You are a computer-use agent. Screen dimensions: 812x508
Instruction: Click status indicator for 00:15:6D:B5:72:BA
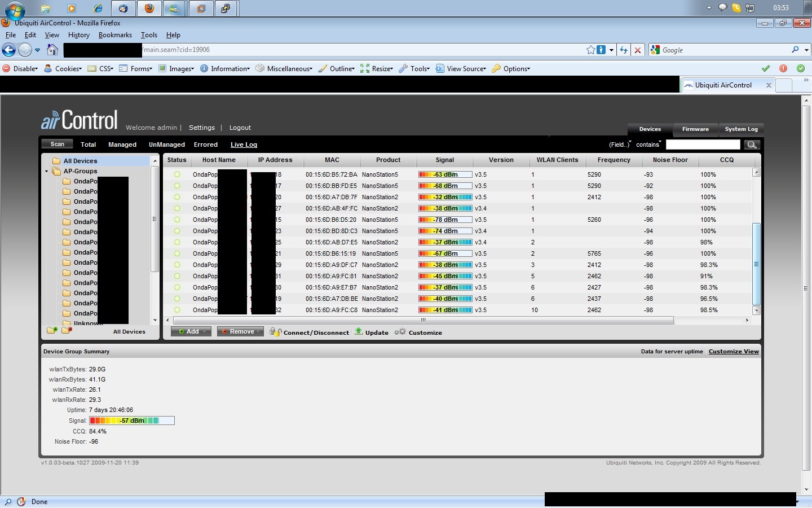pos(177,174)
